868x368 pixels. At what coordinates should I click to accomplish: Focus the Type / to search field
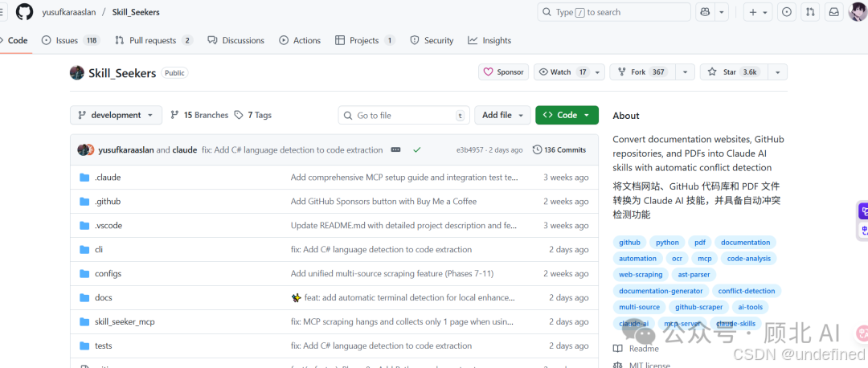coord(614,12)
